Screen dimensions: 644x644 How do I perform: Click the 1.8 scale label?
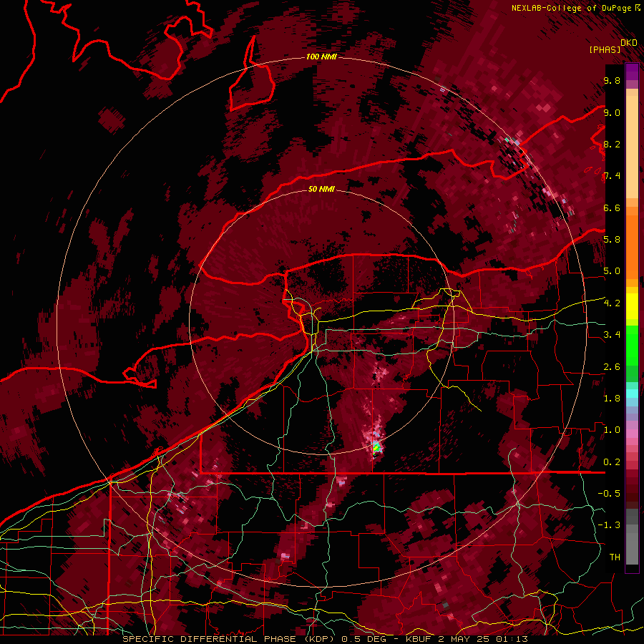(x=612, y=399)
